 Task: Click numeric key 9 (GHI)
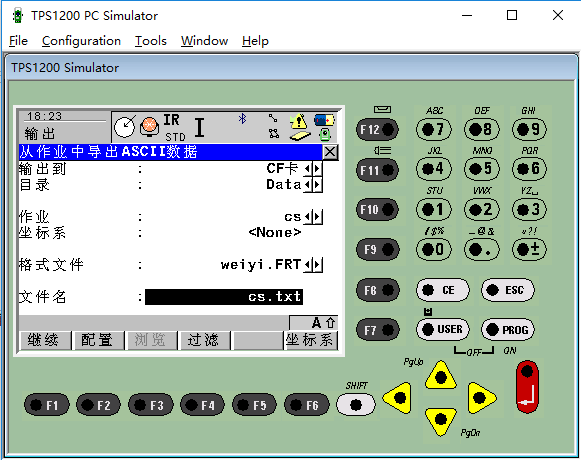click(x=529, y=129)
